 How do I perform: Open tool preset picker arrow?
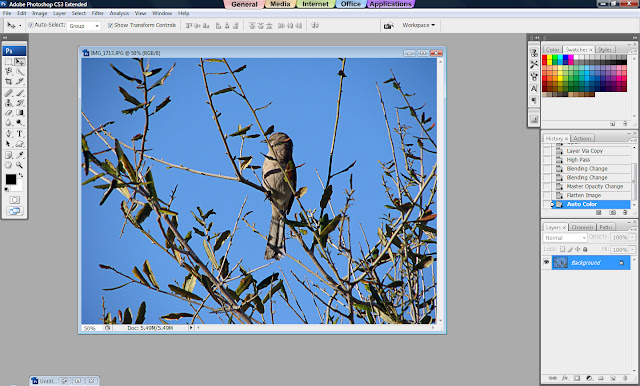(20, 26)
